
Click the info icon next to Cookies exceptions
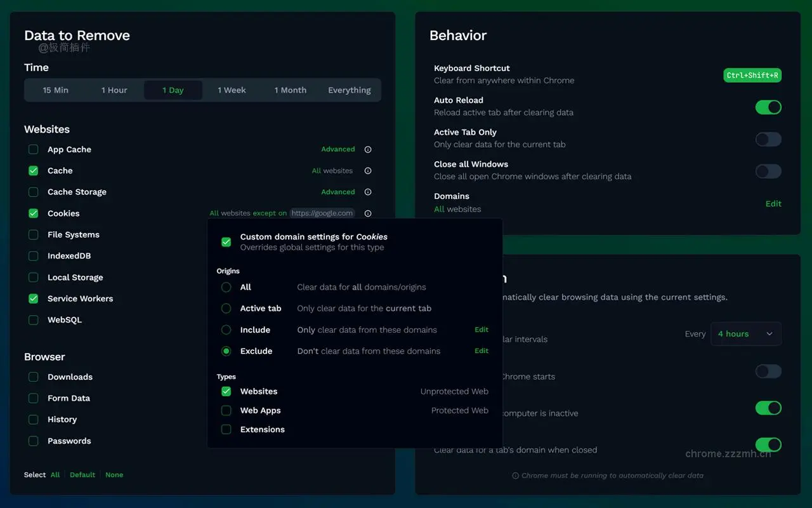point(368,213)
